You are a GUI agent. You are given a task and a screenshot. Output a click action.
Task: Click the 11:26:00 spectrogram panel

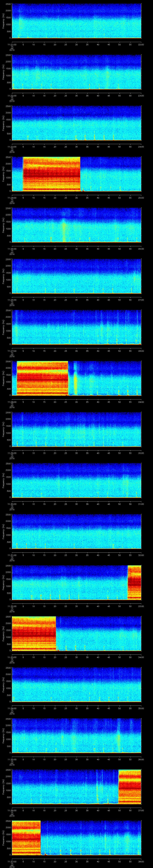(x=76, y=276)
